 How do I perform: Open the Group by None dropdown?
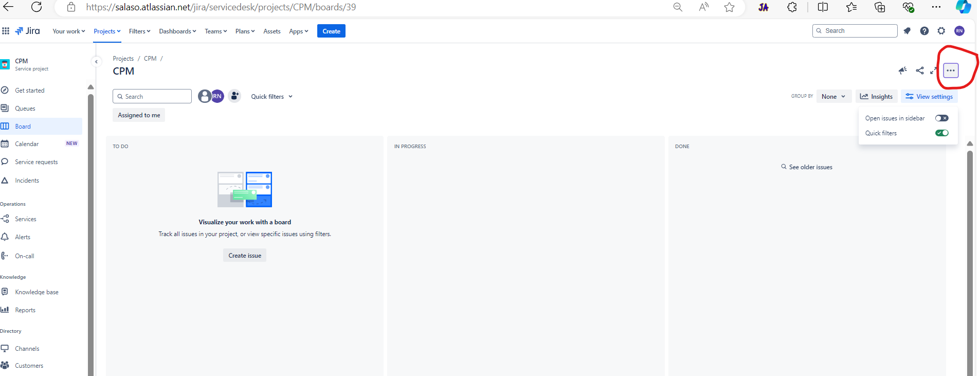(833, 97)
